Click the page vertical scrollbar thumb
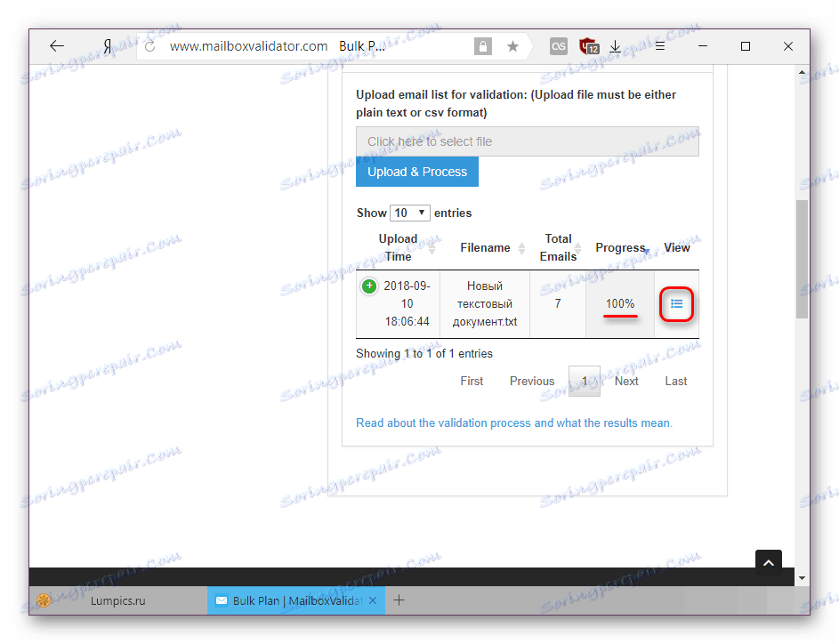Image resolution: width=839 pixels, height=644 pixels. pyautogui.click(x=802, y=259)
